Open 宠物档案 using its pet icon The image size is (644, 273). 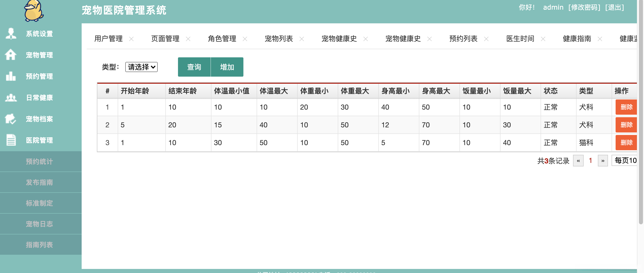click(11, 119)
